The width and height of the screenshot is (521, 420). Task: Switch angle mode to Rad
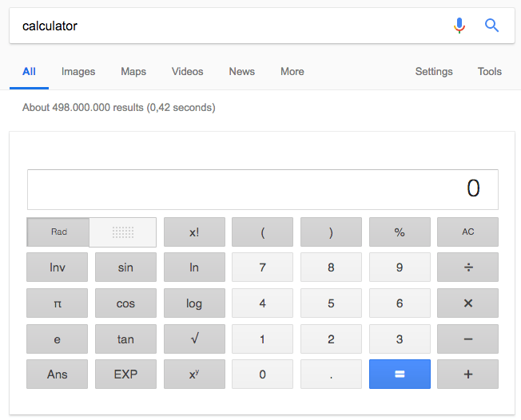(x=58, y=232)
